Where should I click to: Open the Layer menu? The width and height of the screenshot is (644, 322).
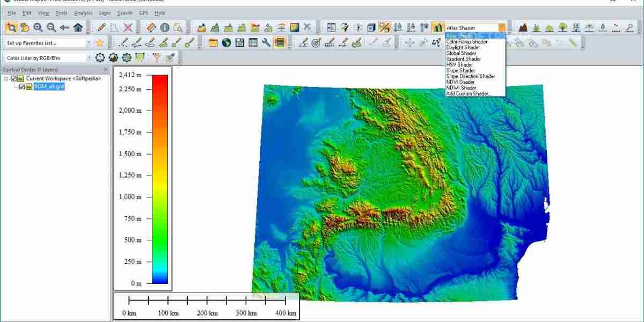coord(105,13)
